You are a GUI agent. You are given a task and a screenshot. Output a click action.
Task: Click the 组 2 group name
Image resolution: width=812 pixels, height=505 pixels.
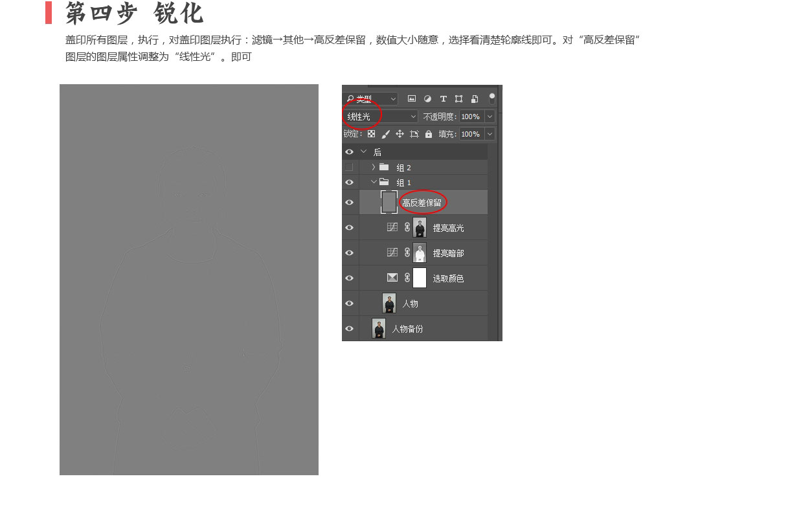tap(404, 168)
